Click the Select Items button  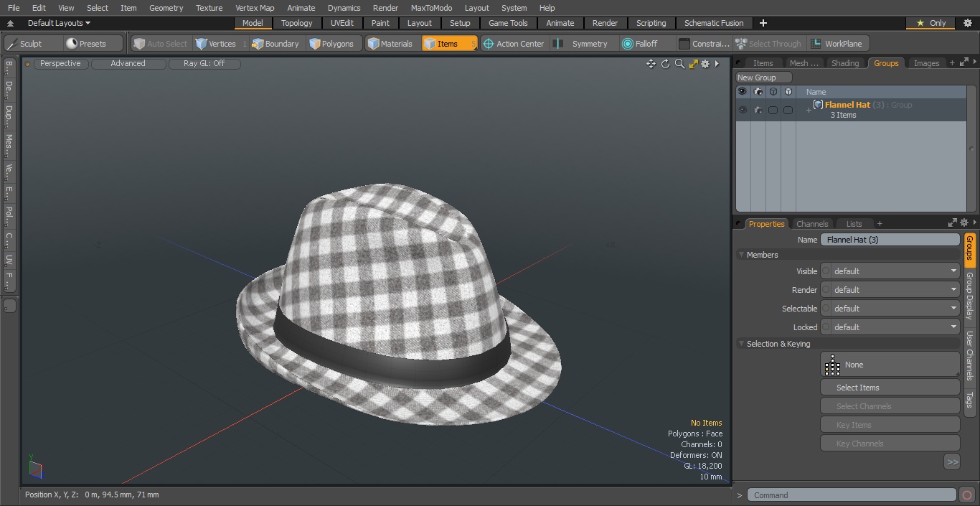click(x=890, y=388)
